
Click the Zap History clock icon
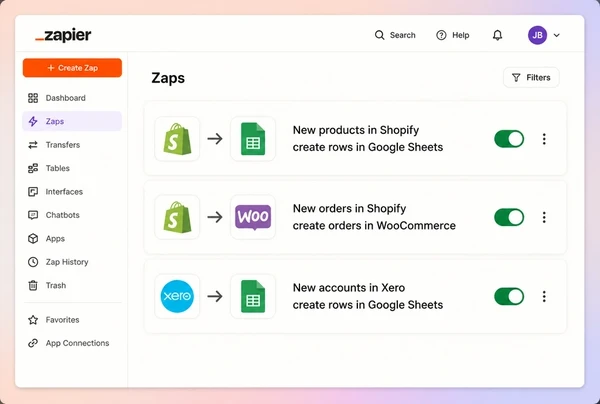[33, 262]
